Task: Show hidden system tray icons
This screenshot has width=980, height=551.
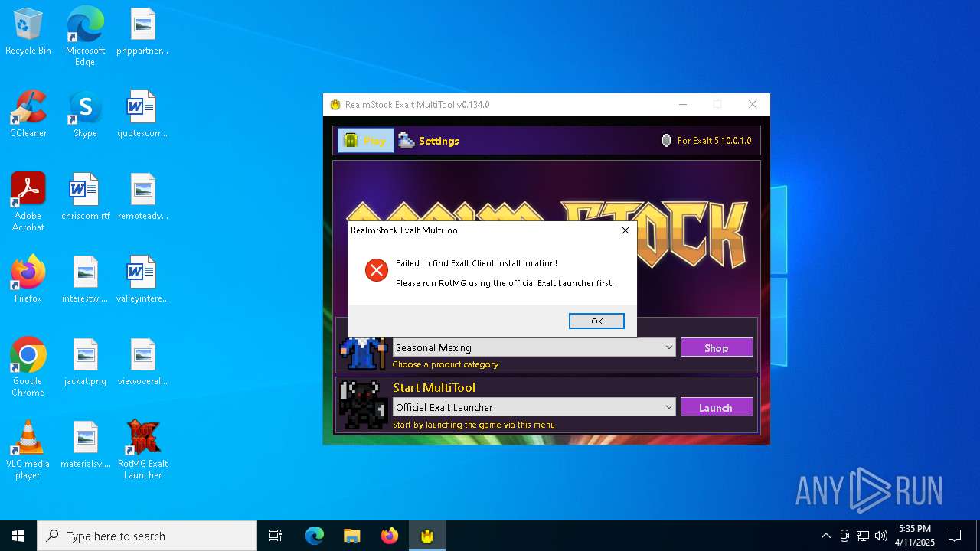Action: pyautogui.click(x=825, y=536)
